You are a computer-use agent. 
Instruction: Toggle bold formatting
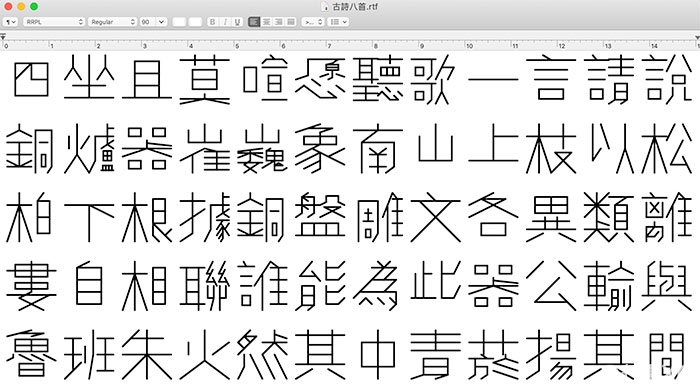click(x=212, y=22)
